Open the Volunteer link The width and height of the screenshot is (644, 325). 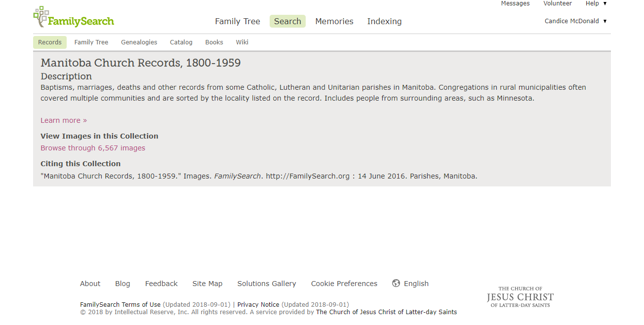point(558,3)
